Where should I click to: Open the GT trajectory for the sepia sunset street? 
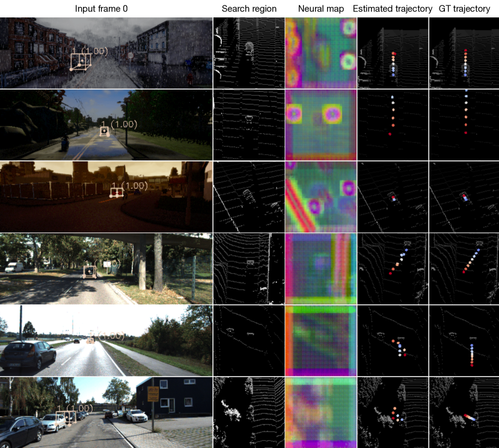(x=464, y=196)
